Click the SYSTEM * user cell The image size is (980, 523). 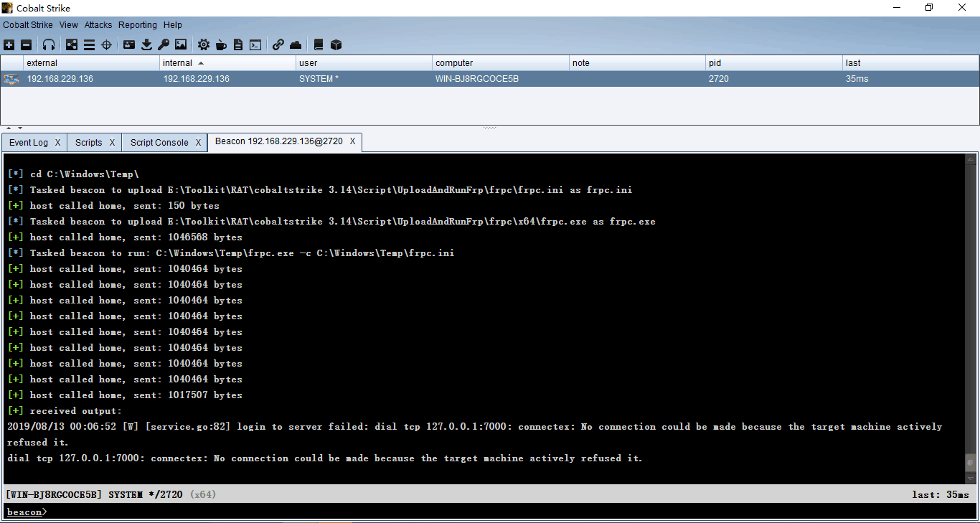point(364,79)
